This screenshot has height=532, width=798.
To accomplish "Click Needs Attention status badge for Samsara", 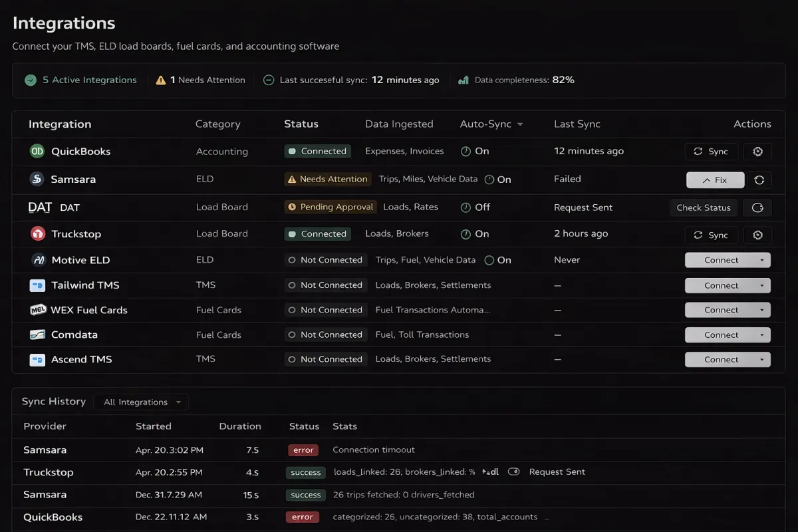I will coord(328,180).
